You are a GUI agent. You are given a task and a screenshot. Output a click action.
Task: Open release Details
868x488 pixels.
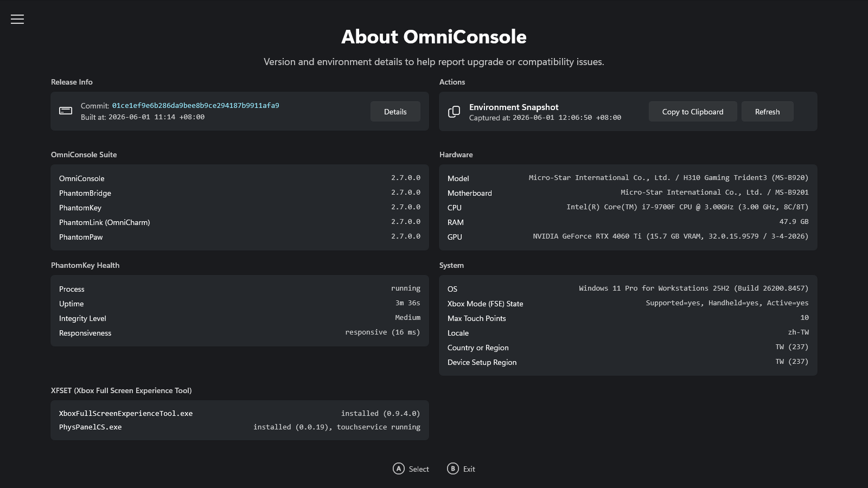coord(395,112)
